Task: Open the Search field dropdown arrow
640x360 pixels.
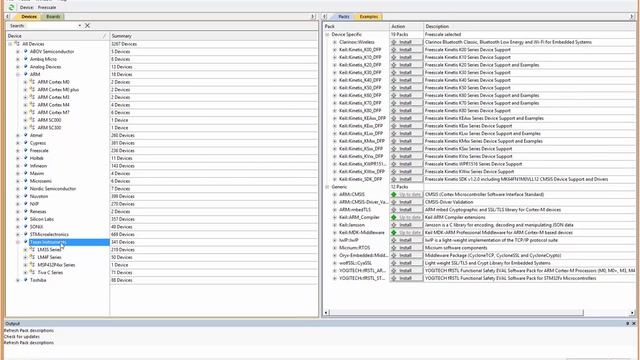Action: point(80,25)
